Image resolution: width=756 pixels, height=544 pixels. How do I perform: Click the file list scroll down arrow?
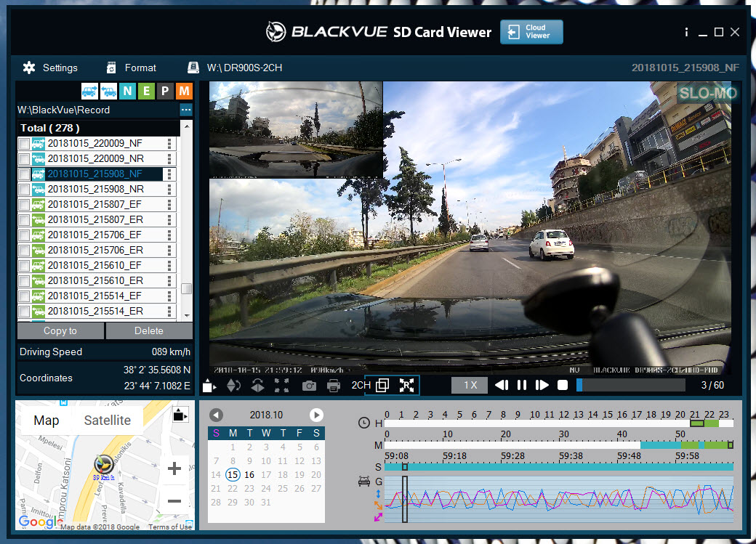point(187,316)
